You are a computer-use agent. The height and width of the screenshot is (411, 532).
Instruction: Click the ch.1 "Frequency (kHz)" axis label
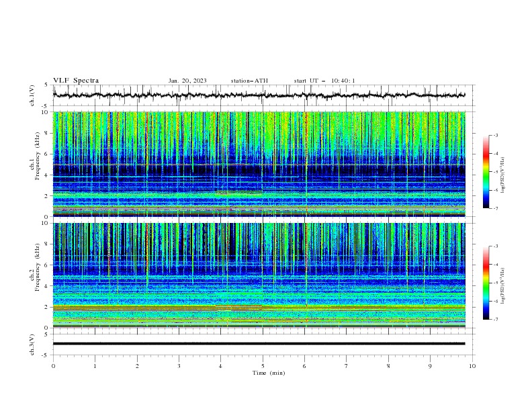(37, 156)
